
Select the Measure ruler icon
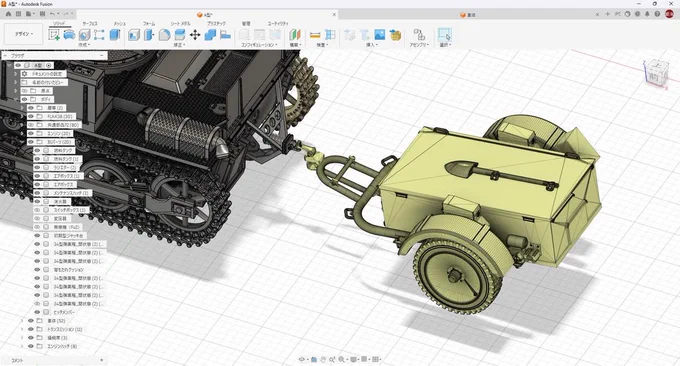point(315,35)
